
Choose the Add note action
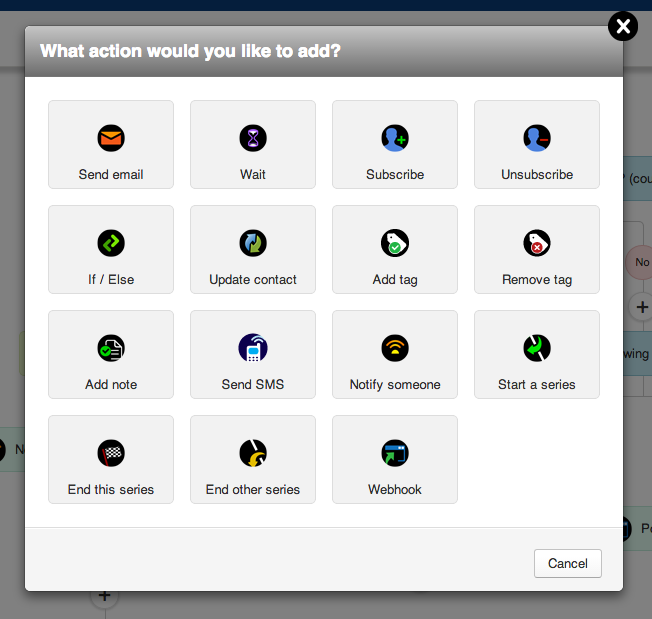click(111, 355)
